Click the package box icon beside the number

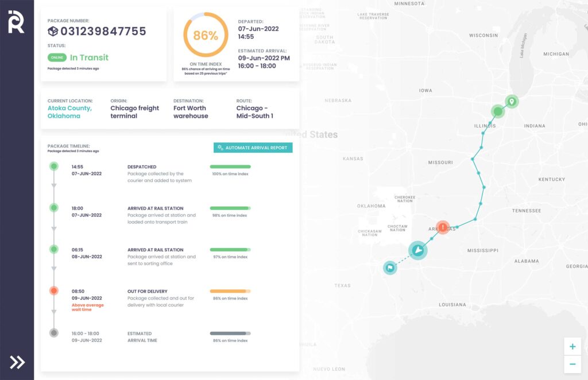(x=53, y=32)
